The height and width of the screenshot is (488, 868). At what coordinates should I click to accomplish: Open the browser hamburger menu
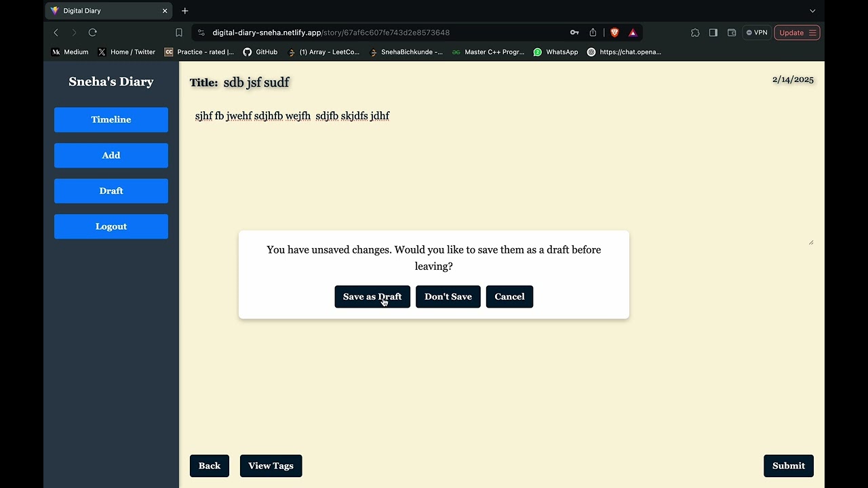click(812, 33)
